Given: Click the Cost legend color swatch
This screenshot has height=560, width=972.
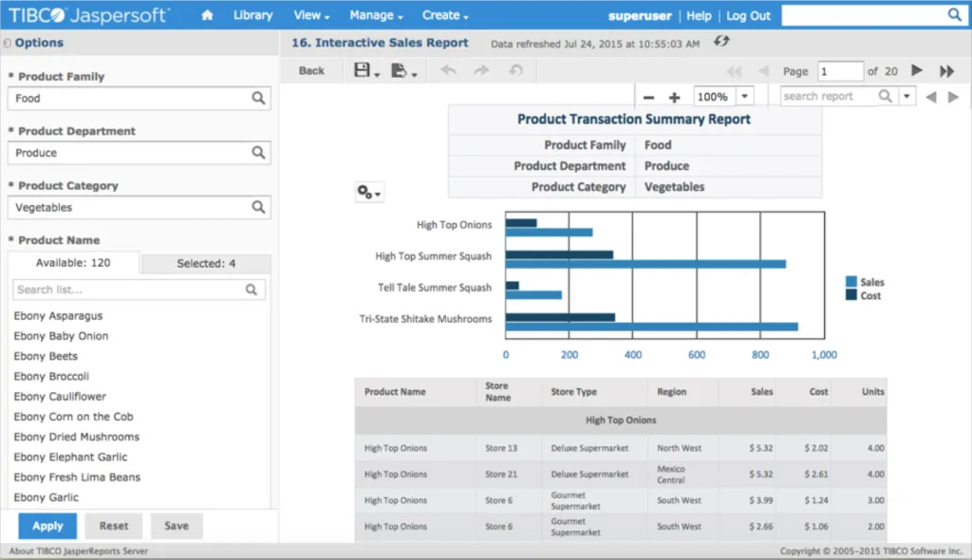Looking at the screenshot, I should pos(851,295).
